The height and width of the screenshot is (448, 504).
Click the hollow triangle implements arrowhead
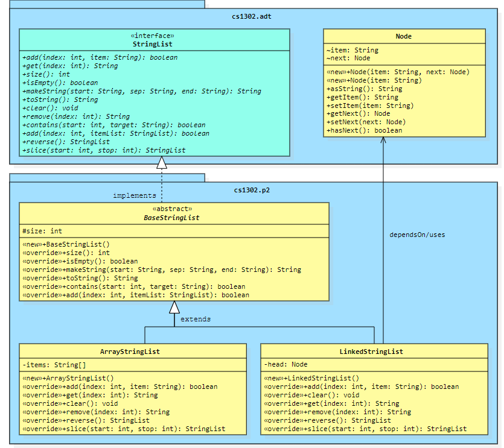161,162
